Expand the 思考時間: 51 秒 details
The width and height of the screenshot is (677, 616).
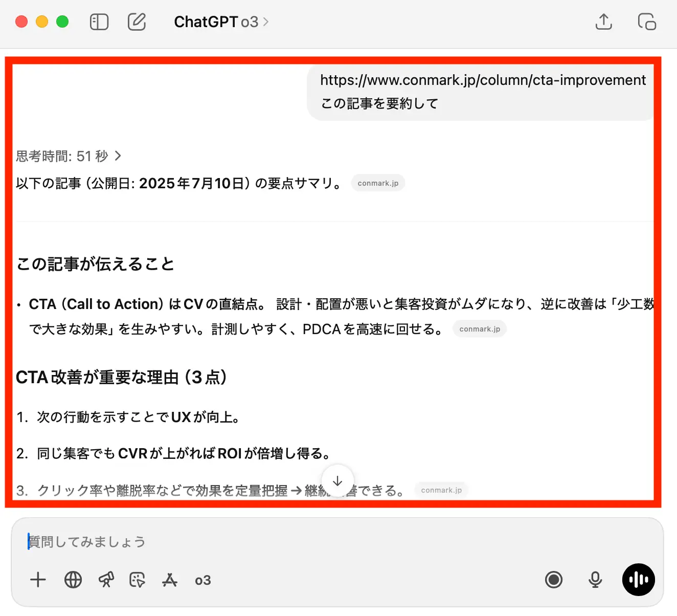[69, 156]
